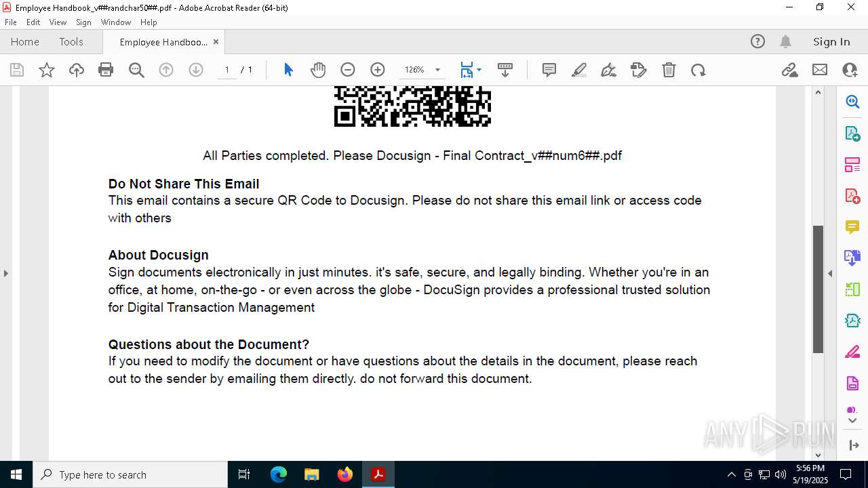Viewport: 868px width, 488px height.
Task: Add the document to starred favorites
Action: (x=47, y=70)
